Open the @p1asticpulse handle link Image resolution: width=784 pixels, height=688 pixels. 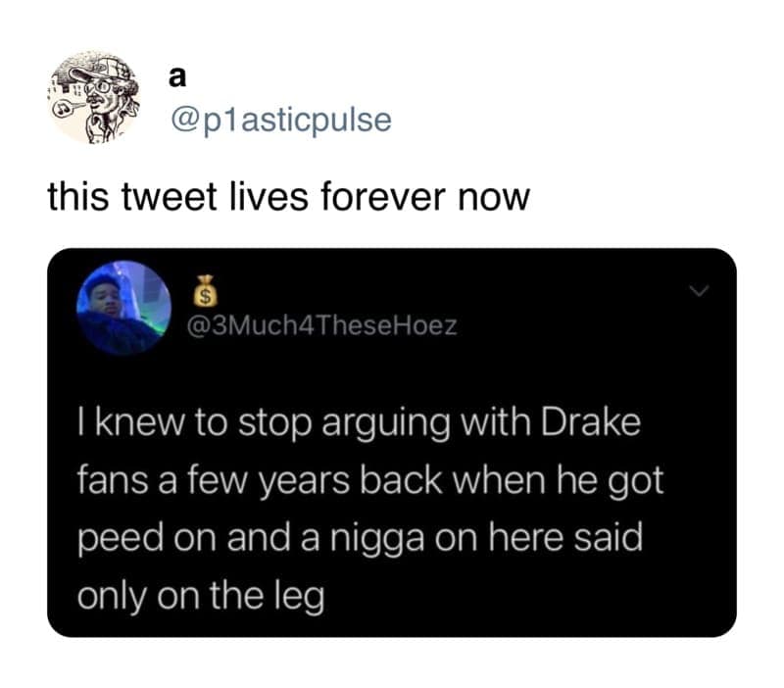click(281, 121)
